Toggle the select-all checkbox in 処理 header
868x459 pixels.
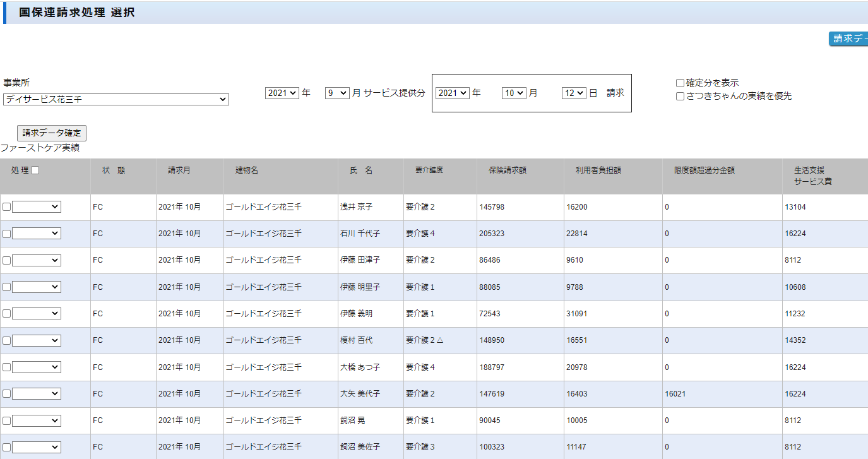35,170
